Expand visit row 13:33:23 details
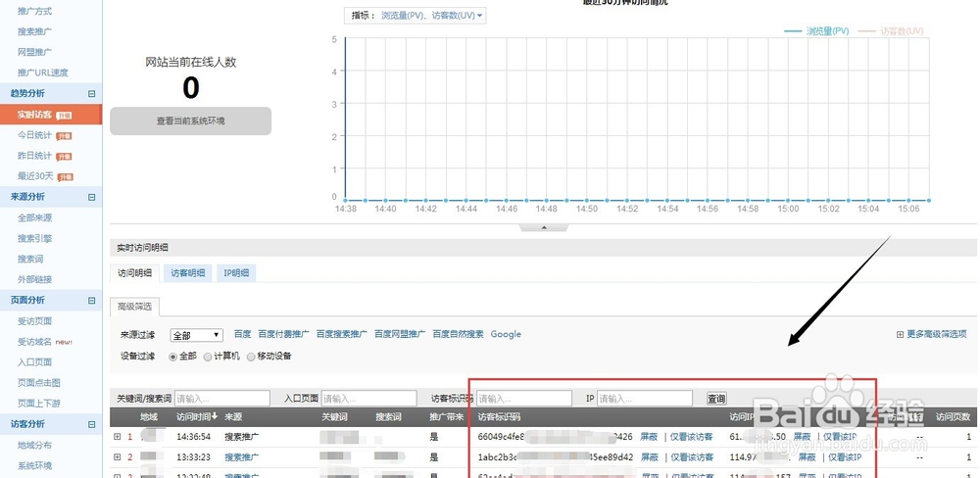The height and width of the screenshot is (478, 980). 117,456
